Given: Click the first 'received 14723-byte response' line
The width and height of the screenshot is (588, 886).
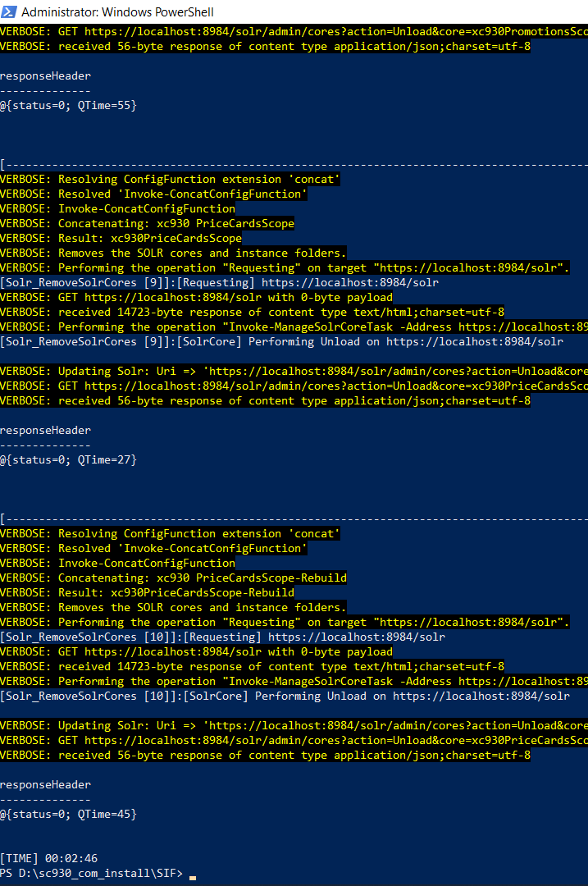Looking at the screenshot, I should pos(252,313).
